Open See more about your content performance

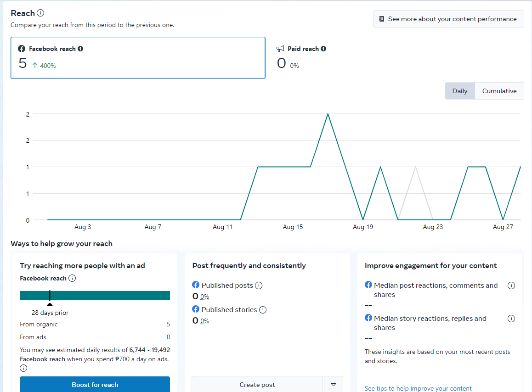coord(448,19)
